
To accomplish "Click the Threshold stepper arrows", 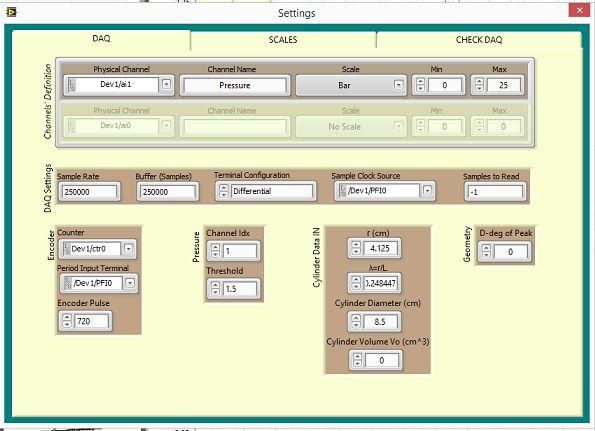I will (216, 289).
